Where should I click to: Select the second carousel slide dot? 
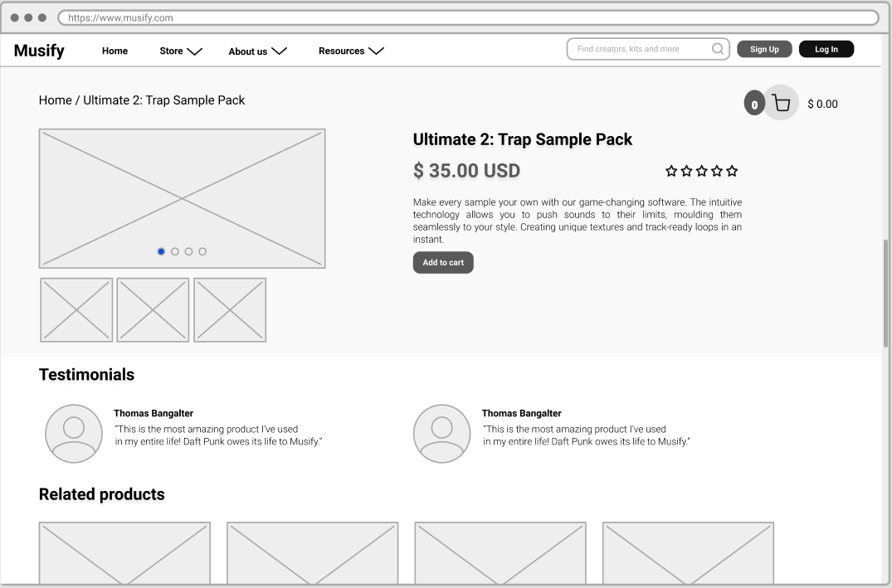coord(174,251)
